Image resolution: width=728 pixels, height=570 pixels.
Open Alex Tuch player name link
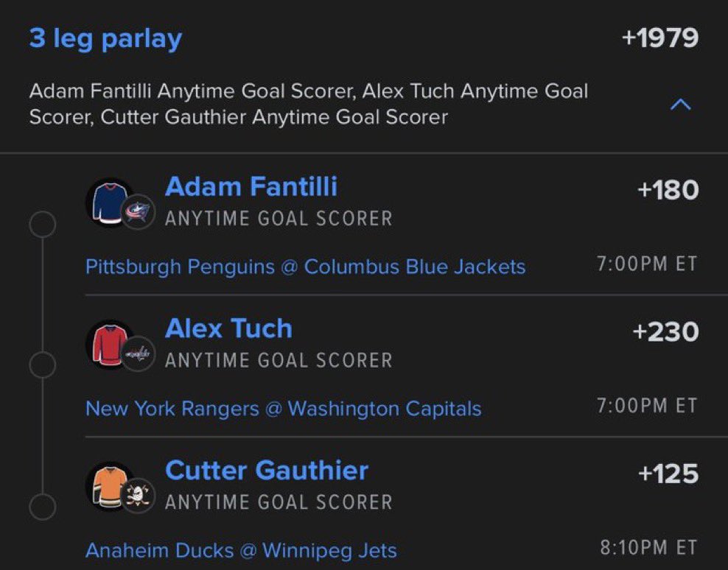[x=228, y=328]
